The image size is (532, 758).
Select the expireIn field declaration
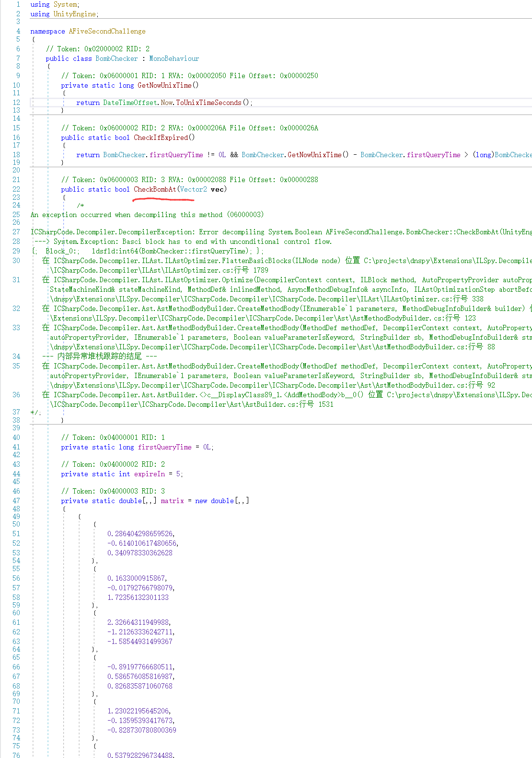pyautogui.click(x=149, y=474)
